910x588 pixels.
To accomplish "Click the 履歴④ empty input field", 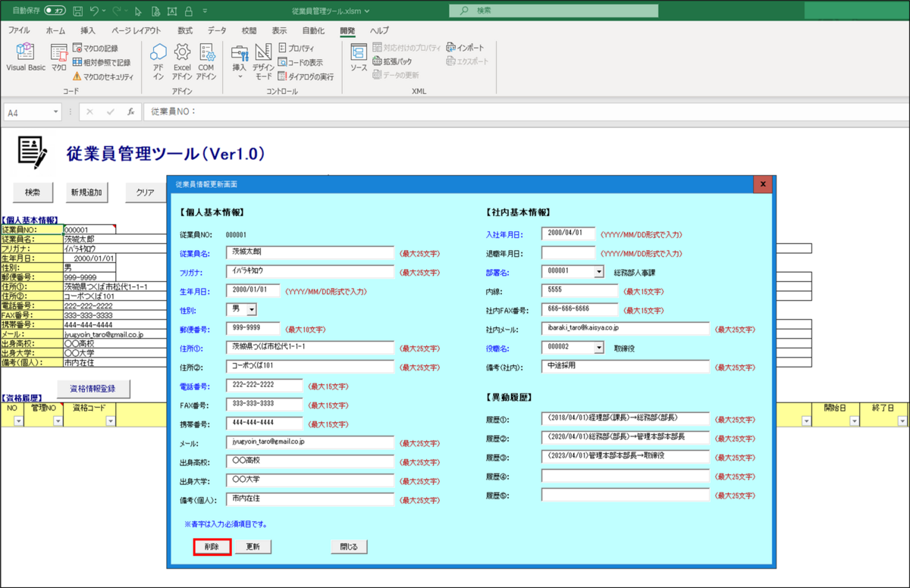I will point(626,476).
